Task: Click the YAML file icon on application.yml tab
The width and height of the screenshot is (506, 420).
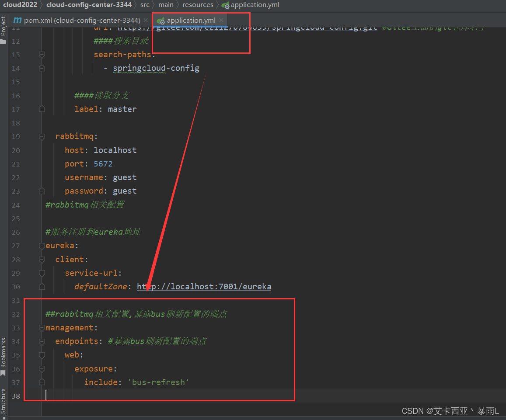Action: 161,21
